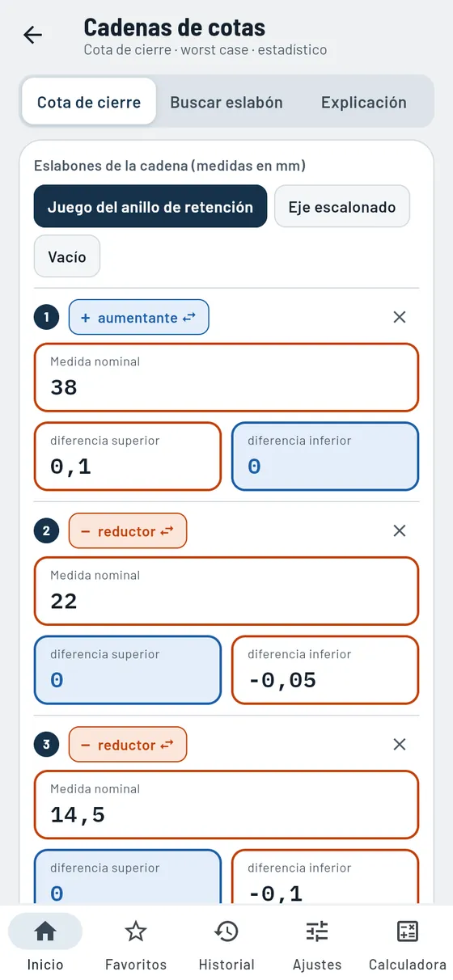Select Juego del anillo de retención preset
The height and width of the screenshot is (980, 453).
pos(150,207)
